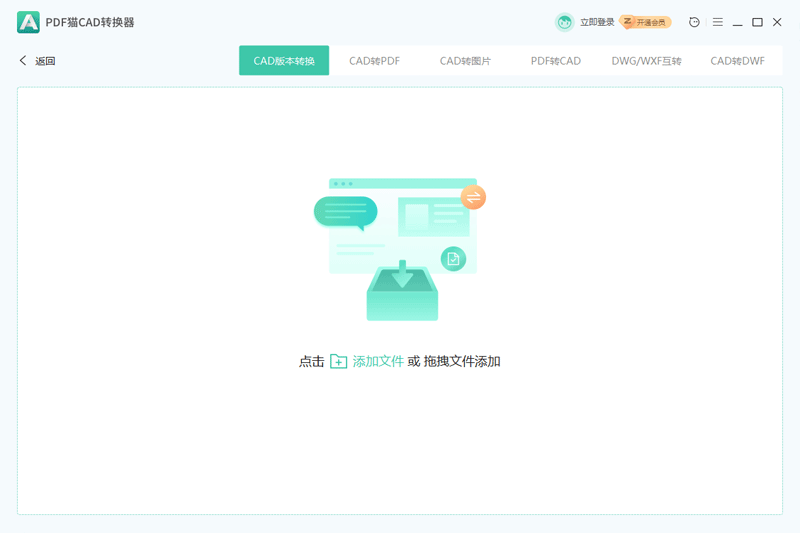Click the user avatar icon
800x533 pixels.
(x=565, y=22)
